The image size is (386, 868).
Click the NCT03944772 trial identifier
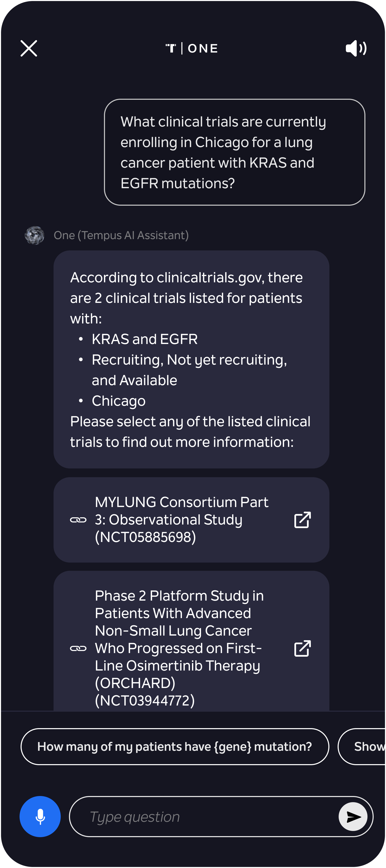coord(145,701)
